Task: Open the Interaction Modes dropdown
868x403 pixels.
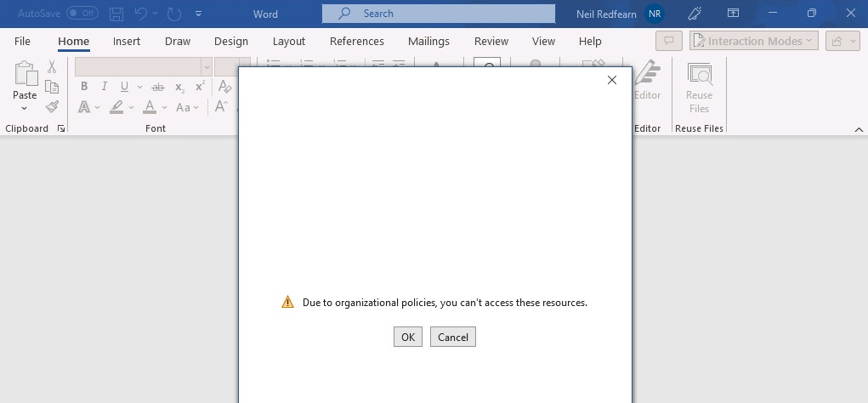Action: pyautogui.click(x=753, y=41)
